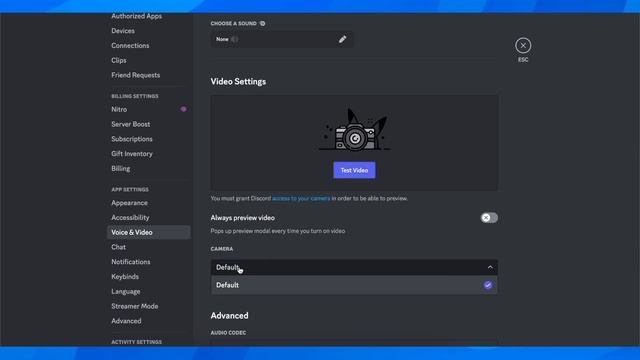Click the checkmark on Default camera option
This screenshot has width=640, height=360.
tap(488, 285)
